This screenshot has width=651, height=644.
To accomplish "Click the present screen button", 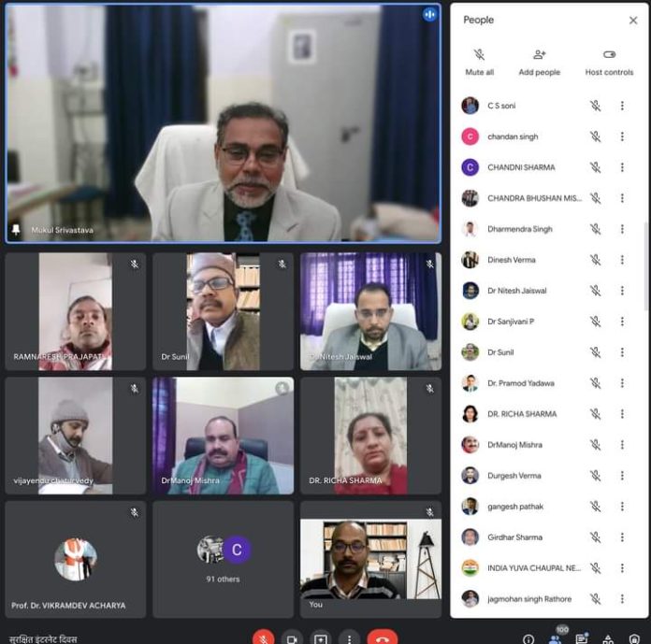I will (321, 638).
